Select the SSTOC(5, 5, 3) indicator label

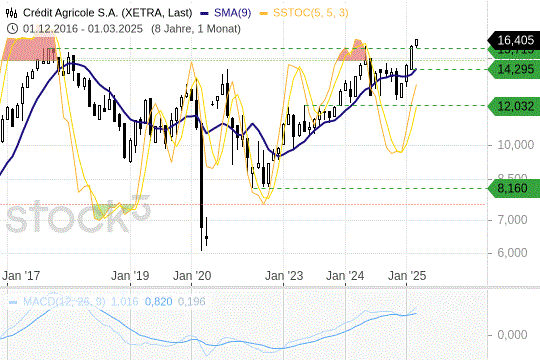point(311,13)
